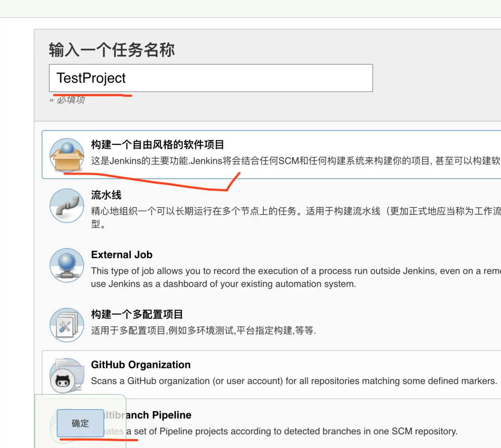
Task: Click the description starting '精心地组织一个可以长期运行'
Action: 296,218
